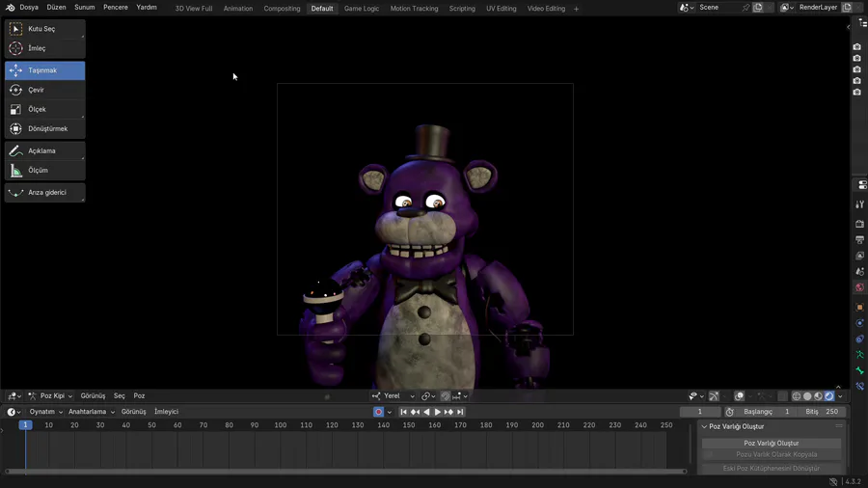Screen dimensions: 868x488
Task: Select the Arıza giderici tool
Action: (44, 192)
